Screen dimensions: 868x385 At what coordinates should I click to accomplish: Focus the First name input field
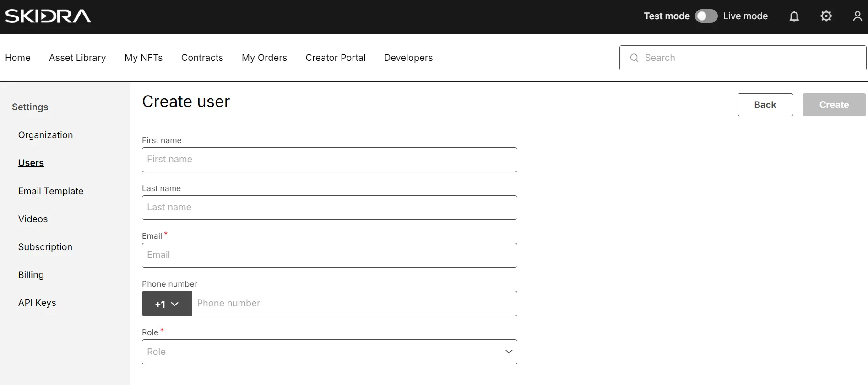330,160
